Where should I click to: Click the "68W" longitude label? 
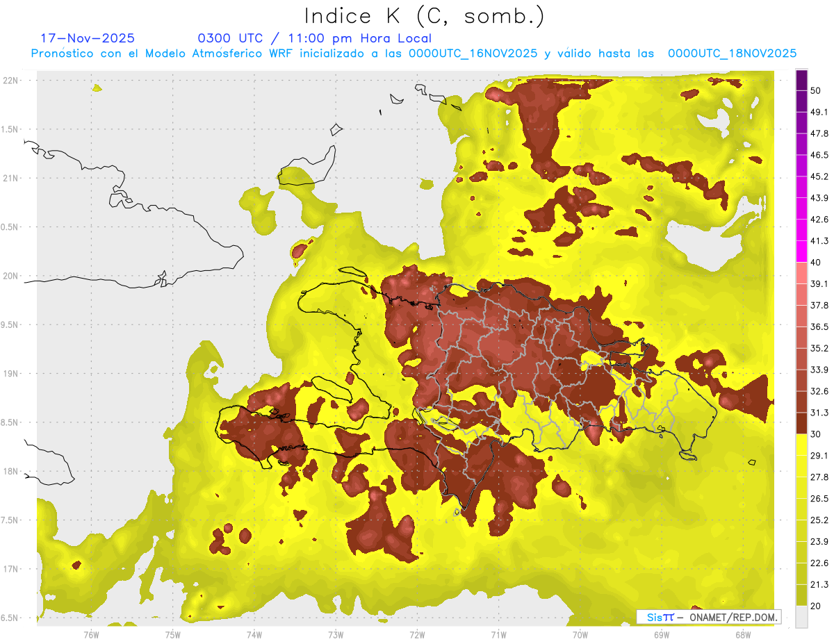[743, 635]
